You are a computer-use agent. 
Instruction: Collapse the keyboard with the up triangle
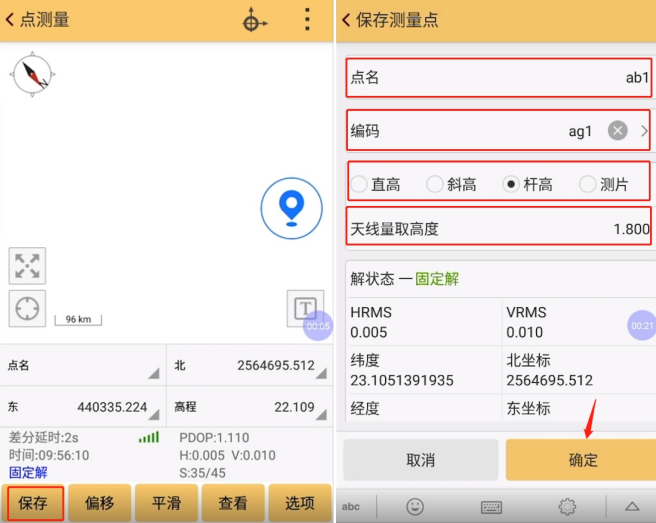pyautogui.click(x=632, y=506)
